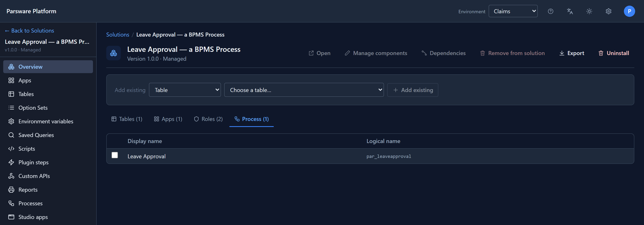644x225 pixels.
Task: Toggle light theme sun icon
Action: [x=589, y=11]
